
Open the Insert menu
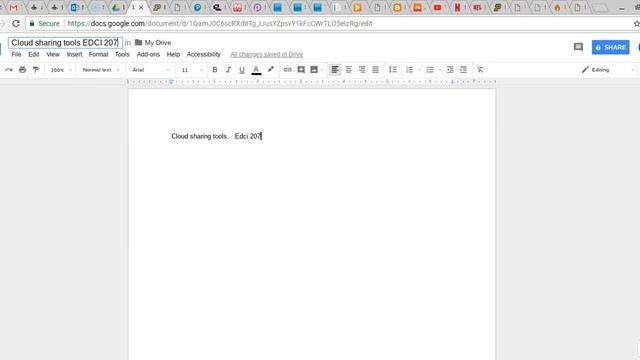(x=74, y=54)
